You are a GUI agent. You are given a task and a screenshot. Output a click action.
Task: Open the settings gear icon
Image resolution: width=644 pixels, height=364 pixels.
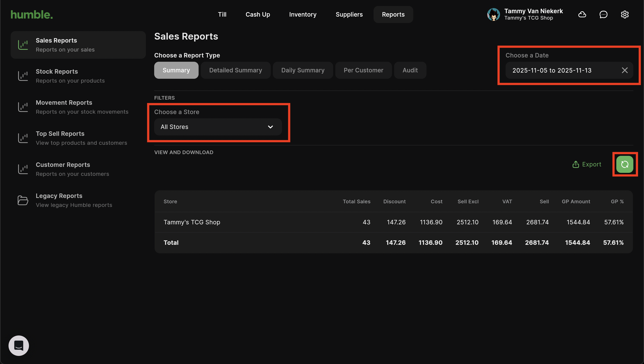(x=624, y=14)
